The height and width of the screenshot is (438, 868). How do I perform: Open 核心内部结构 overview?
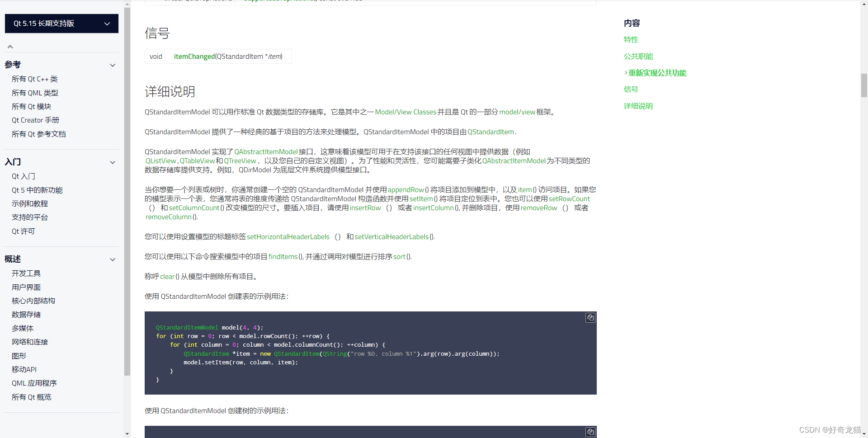click(33, 301)
